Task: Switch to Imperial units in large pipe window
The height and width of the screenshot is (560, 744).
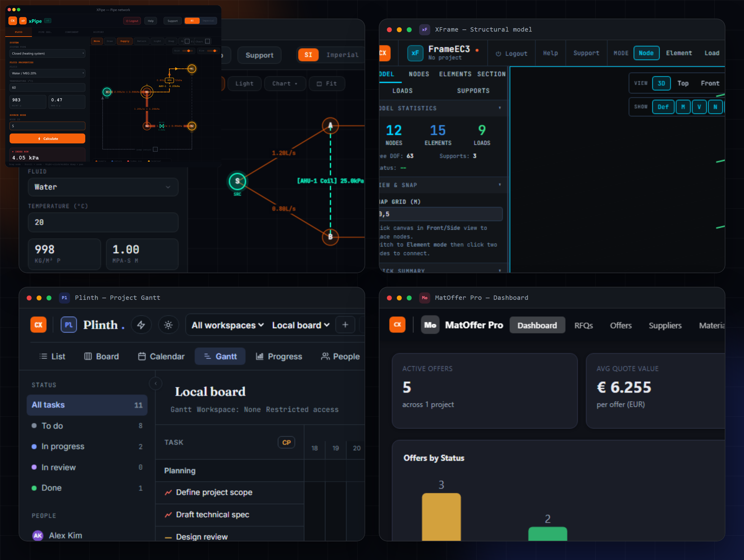Action: pyautogui.click(x=342, y=55)
